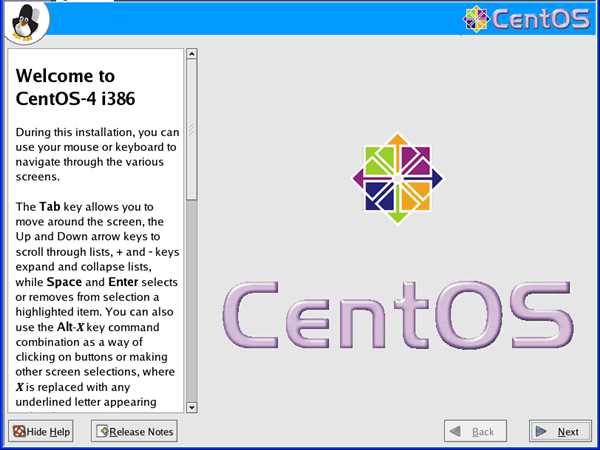Viewport: 600px width, 450px height.
Task: Click the large CentOS pinwheel logo
Action: [x=398, y=178]
